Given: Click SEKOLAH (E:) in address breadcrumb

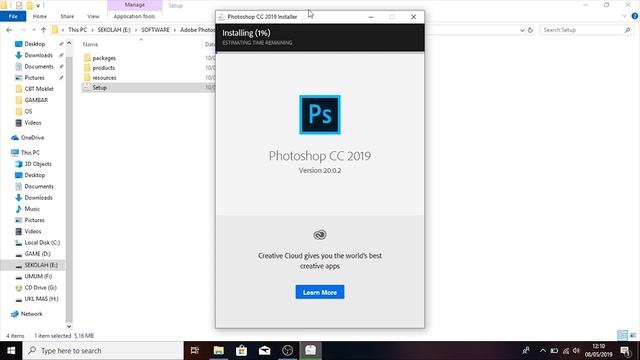Looking at the screenshot, I should coord(114,30).
